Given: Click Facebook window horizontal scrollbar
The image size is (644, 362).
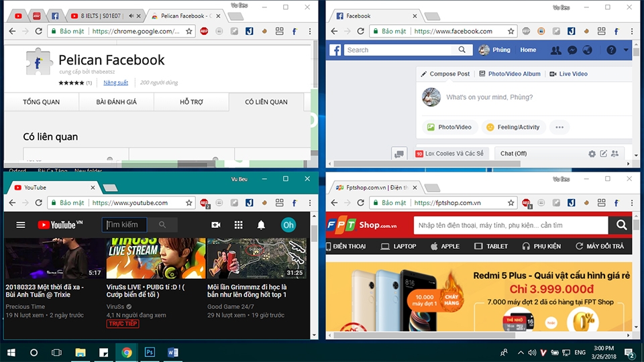Looking at the screenshot, I should click(x=427, y=164).
